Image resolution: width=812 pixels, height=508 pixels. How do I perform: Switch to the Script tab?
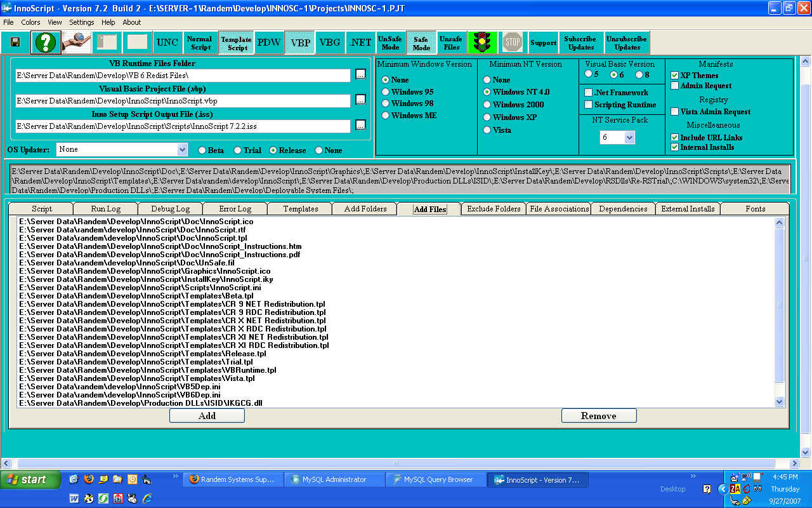(42, 208)
